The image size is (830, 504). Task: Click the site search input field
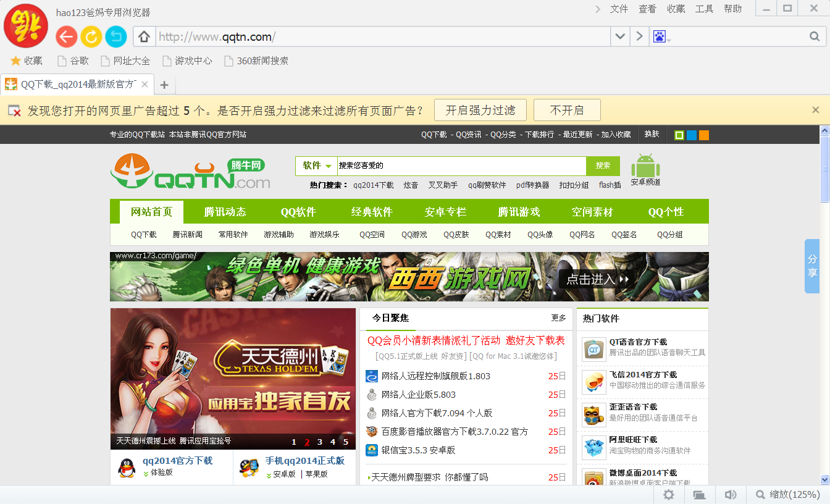(x=461, y=166)
